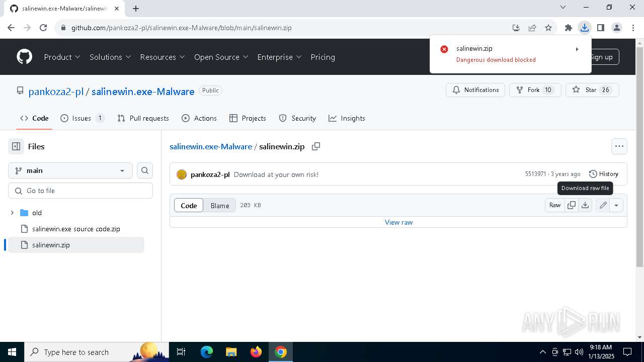This screenshot has height=362, width=644.
Task: Open the Insights tab
Action: coord(347,118)
